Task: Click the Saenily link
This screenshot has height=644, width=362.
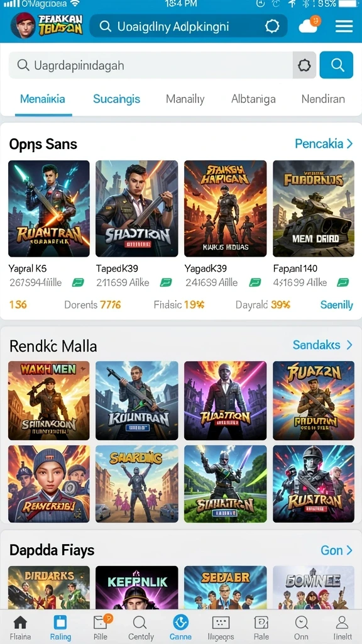Action: 337,305
